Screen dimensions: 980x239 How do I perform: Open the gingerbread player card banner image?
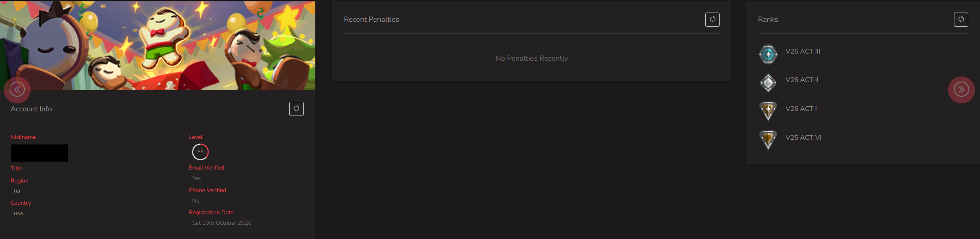pos(158,45)
